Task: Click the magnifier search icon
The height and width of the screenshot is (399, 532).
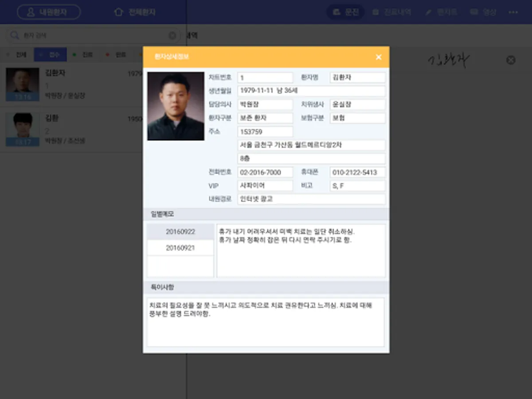Action: coord(15,35)
